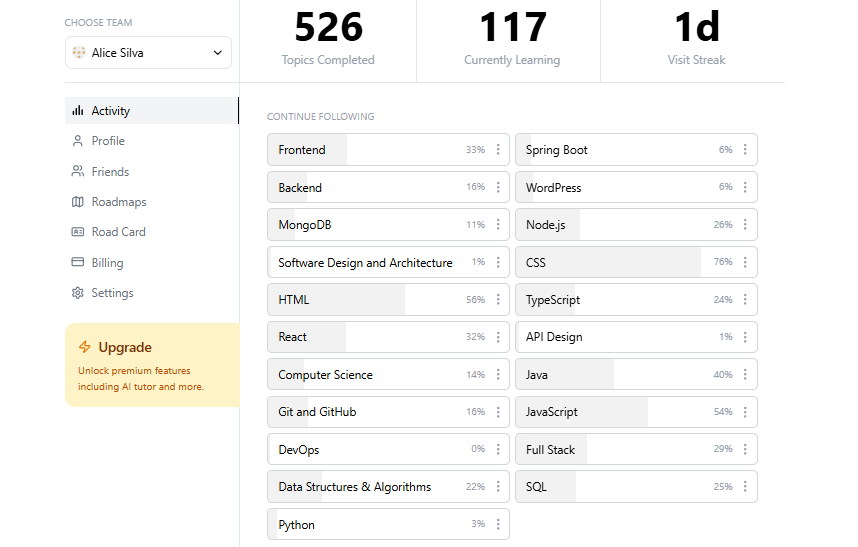
Task: Open the Node.js row options menu
Action: point(745,224)
